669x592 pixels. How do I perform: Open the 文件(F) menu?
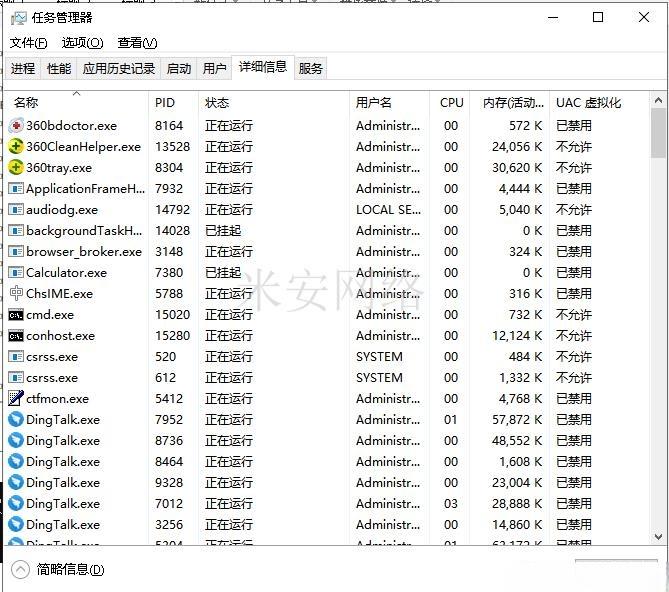point(28,43)
